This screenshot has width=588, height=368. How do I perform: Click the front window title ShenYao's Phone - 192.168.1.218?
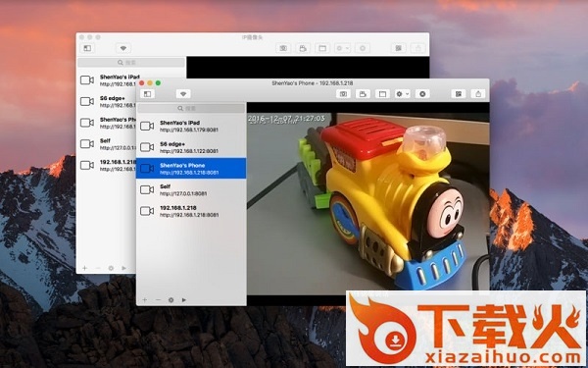click(313, 83)
